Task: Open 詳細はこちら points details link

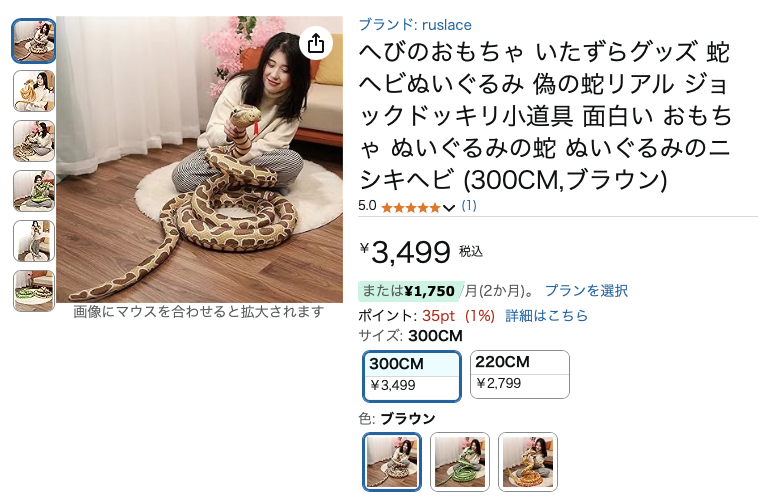Action: [546, 316]
